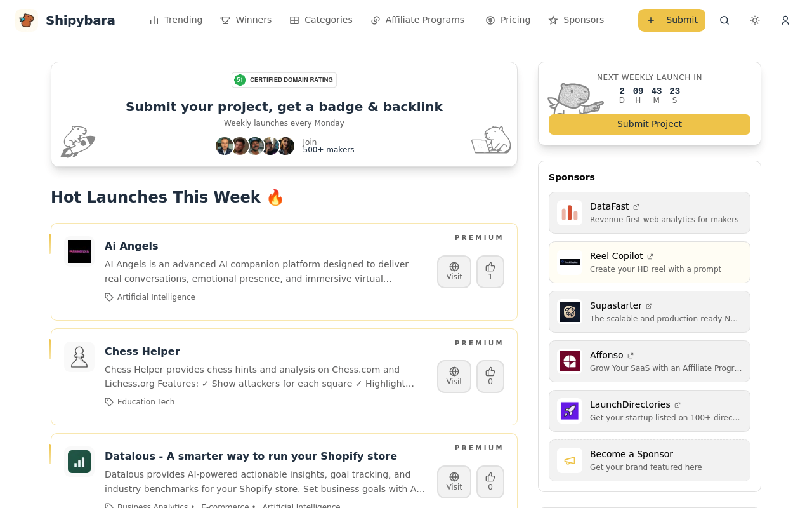
Task: Open the Ai Angels launch title
Action: coord(131,246)
